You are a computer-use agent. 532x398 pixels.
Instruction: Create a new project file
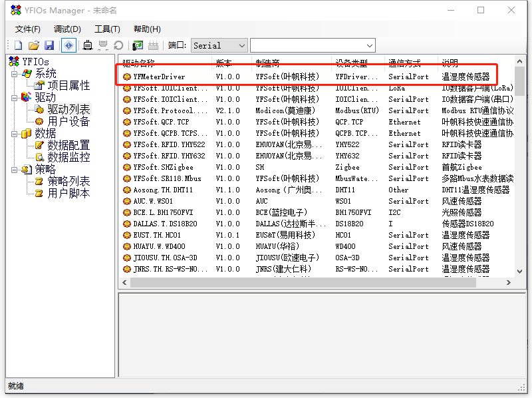[19, 45]
